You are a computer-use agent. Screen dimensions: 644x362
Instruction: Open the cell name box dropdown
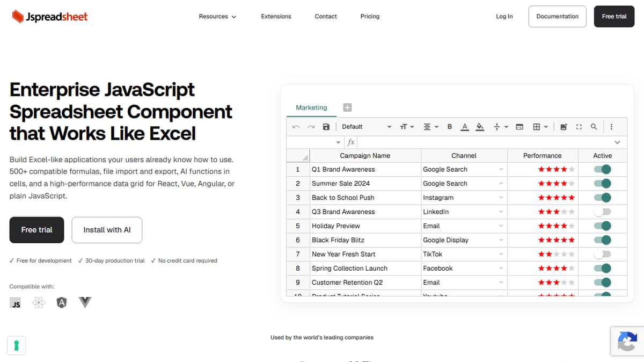[338, 142]
